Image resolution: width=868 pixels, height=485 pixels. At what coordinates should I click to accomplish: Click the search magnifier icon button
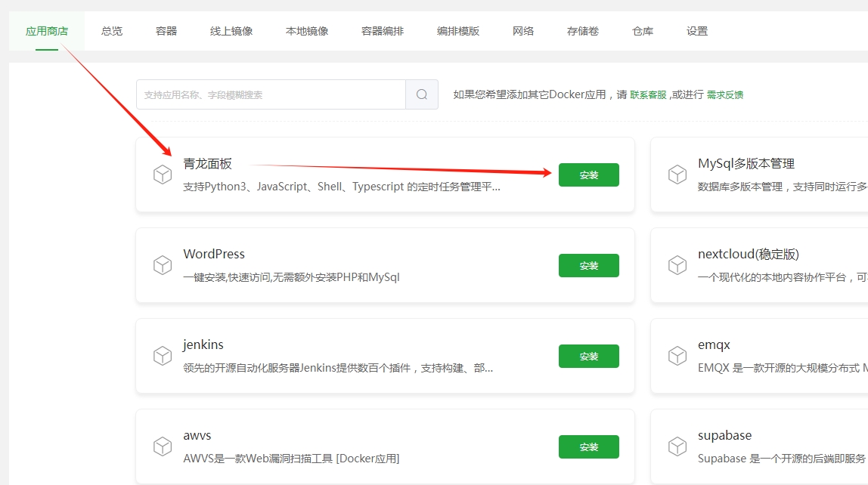coord(422,94)
